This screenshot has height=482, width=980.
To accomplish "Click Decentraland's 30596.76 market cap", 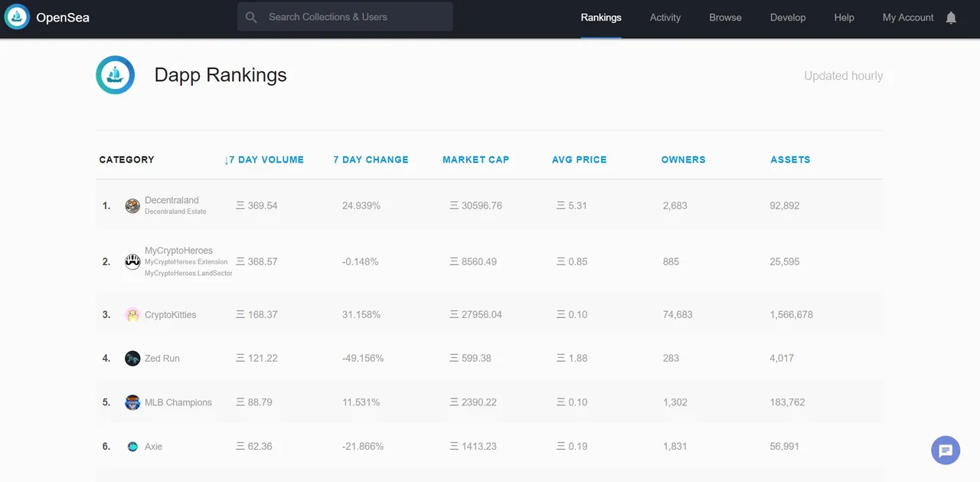I will click(475, 205).
